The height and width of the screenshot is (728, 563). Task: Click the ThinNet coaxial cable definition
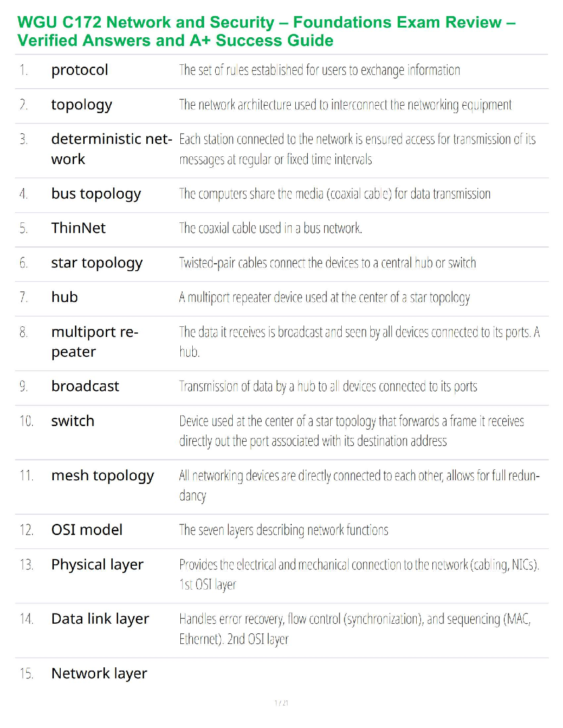270,228
